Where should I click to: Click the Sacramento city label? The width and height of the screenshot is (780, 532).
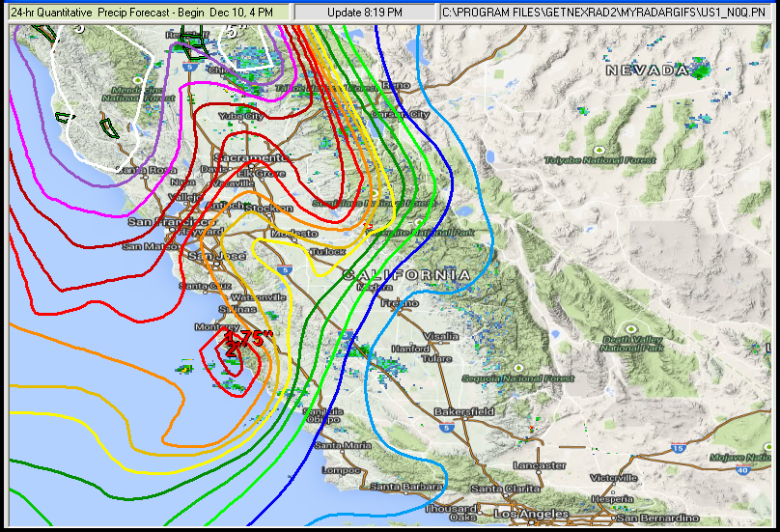click(x=251, y=157)
